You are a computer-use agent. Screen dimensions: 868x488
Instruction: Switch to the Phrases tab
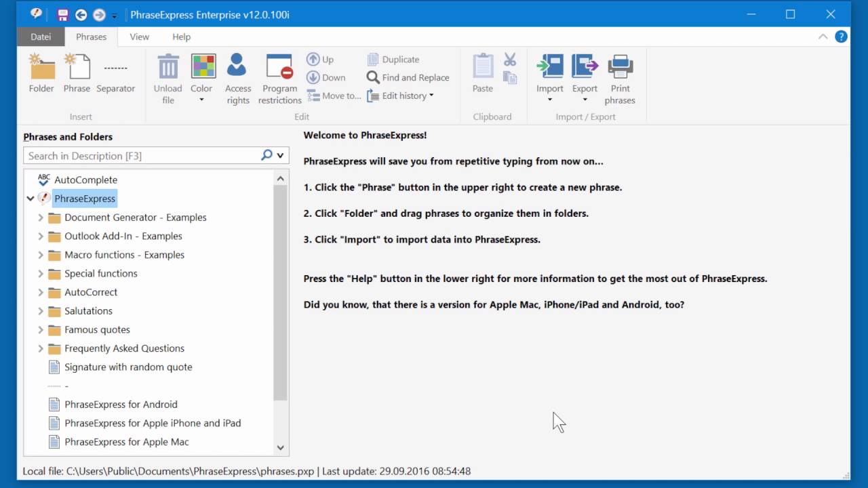pos(91,37)
